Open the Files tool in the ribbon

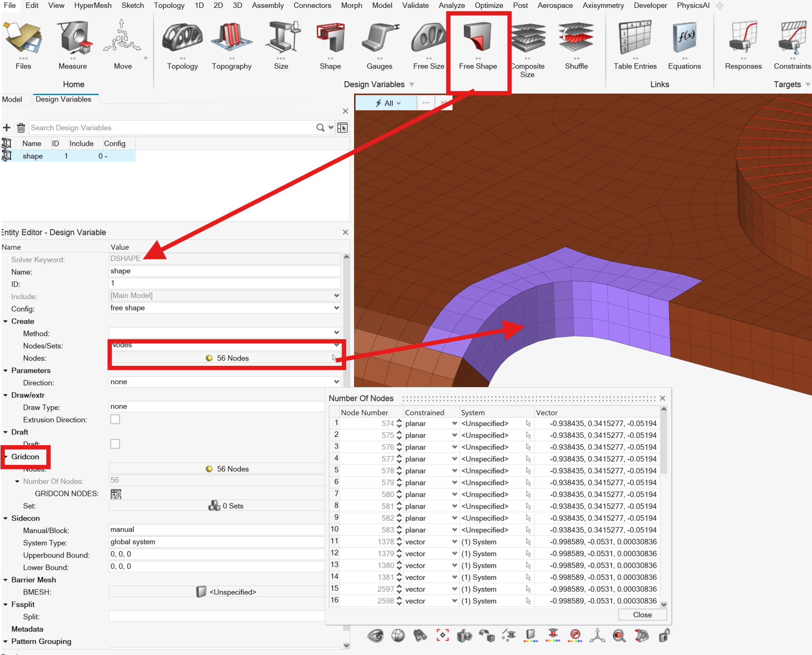pyautogui.click(x=23, y=44)
